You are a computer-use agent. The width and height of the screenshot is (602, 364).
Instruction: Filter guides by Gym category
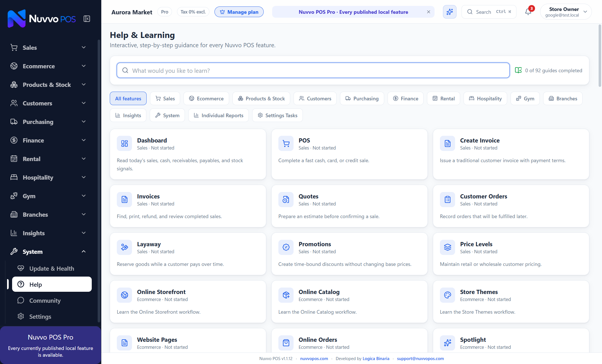[525, 98]
